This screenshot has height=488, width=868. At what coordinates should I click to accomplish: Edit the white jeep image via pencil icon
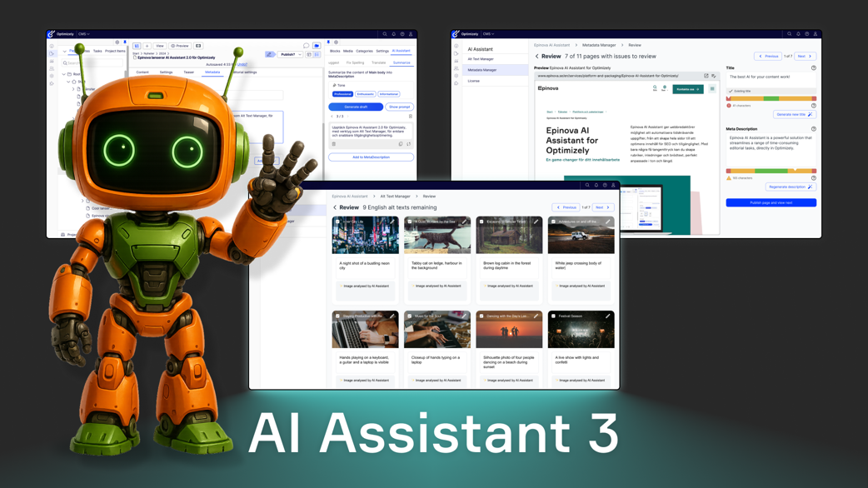pos(608,222)
